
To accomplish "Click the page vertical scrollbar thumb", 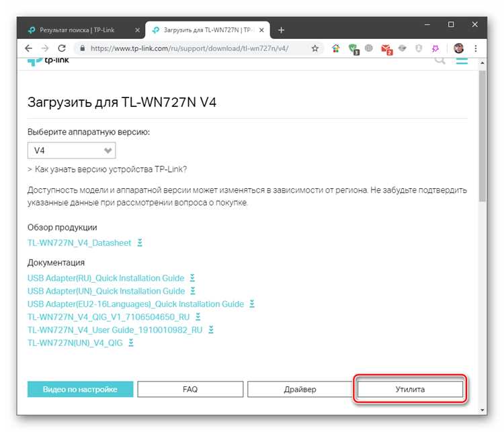I will pos(482,136).
